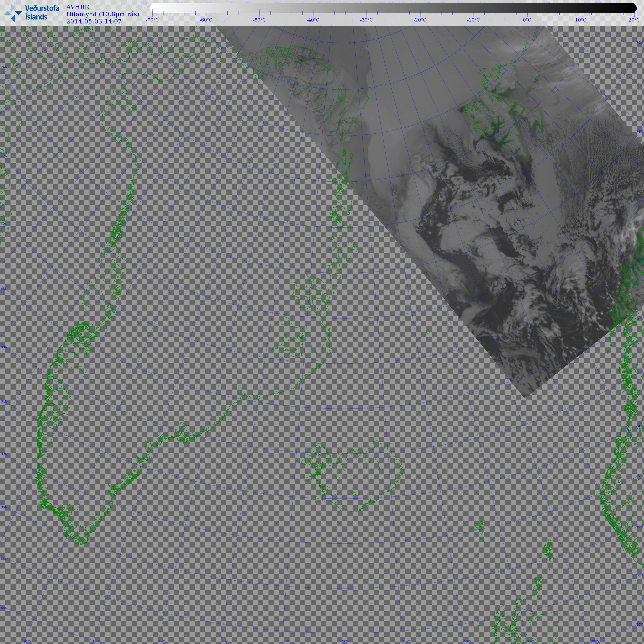Click the 20W longitude label at bottom
The height and width of the screenshot is (644, 644).
tap(346, 641)
